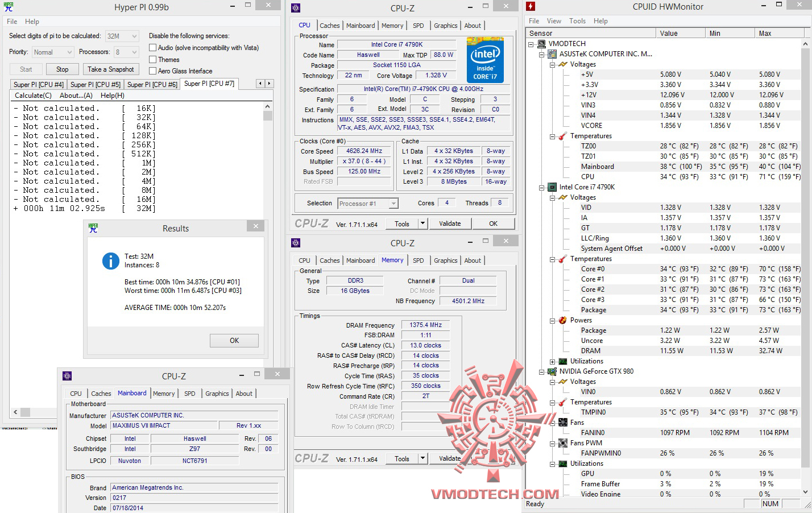Select the NVIDIA GeForce GTX 980 card icon
The image size is (812, 513).
coord(552,371)
